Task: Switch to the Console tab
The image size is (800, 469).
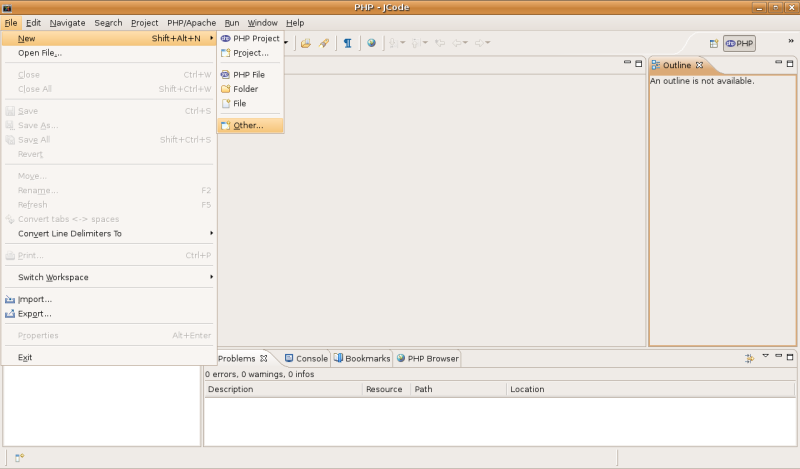Action: point(306,358)
